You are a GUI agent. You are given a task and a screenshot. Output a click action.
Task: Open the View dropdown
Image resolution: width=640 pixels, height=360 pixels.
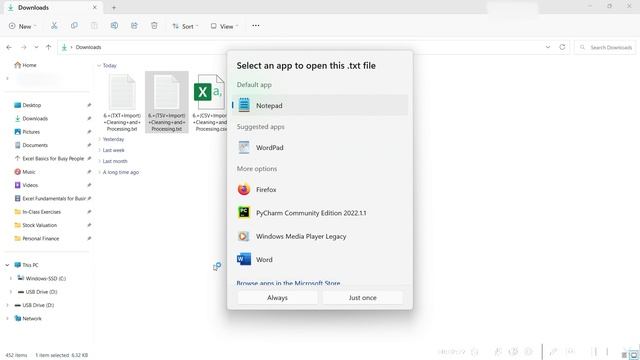[224, 26]
